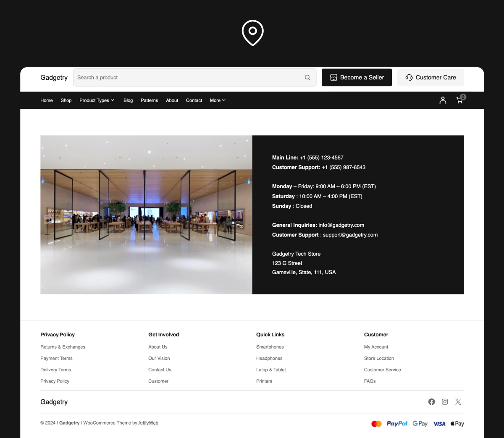Open the More navigation dropdown
This screenshot has height=438, width=504.
click(217, 100)
